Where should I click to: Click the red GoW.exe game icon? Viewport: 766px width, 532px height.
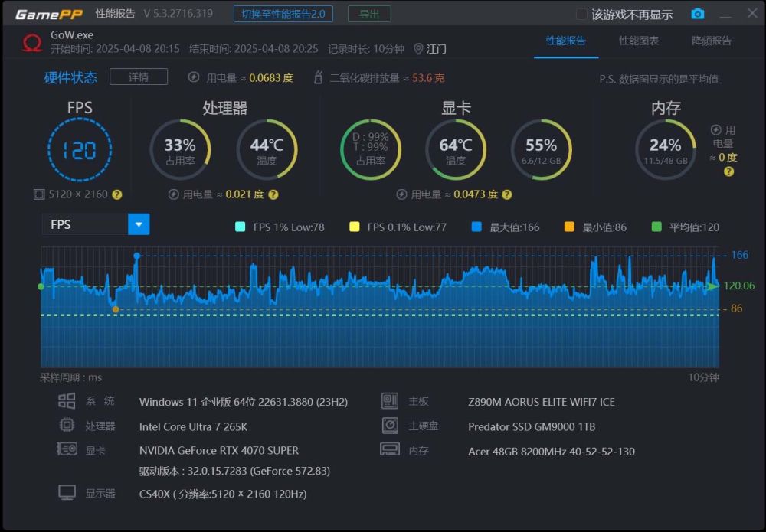(32, 42)
